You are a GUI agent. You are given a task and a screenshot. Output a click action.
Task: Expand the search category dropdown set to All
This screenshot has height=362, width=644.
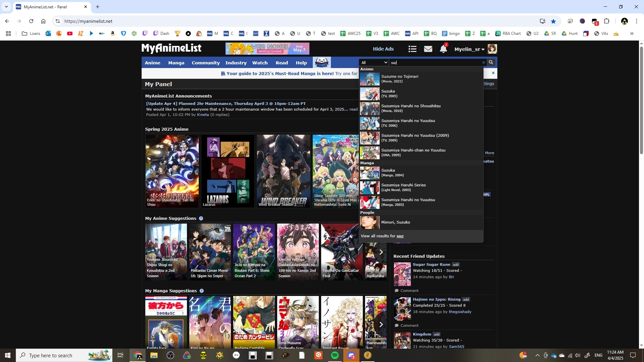pos(374,63)
